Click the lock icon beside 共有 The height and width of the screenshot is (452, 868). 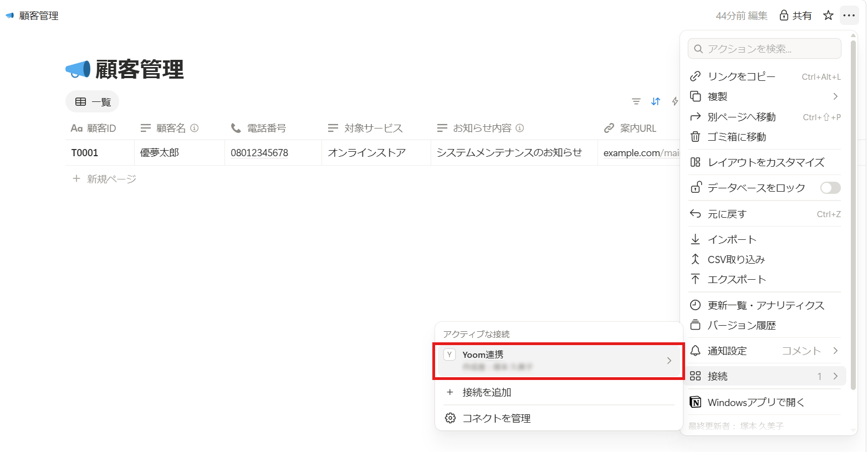click(784, 16)
